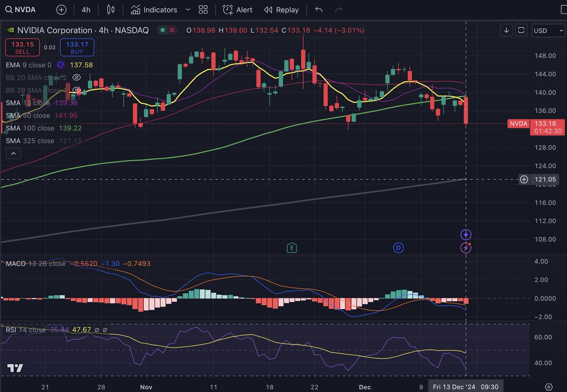Viewport: 567px width, 392px height.
Task: Click the 0.02 spread value
Action: 50,48
